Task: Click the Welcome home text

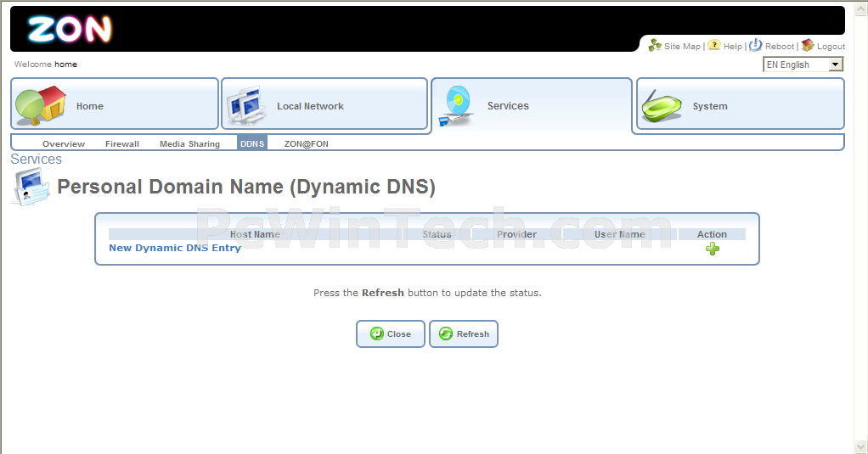Action: [45, 64]
